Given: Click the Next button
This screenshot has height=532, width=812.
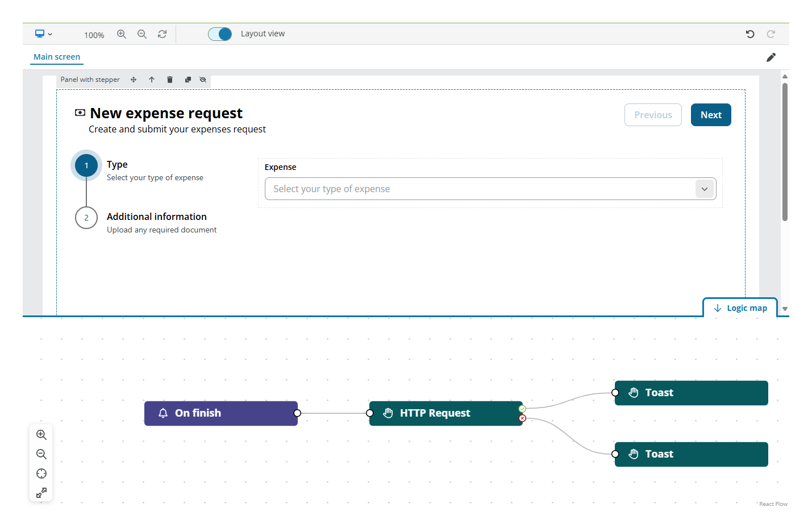Looking at the screenshot, I should (710, 115).
